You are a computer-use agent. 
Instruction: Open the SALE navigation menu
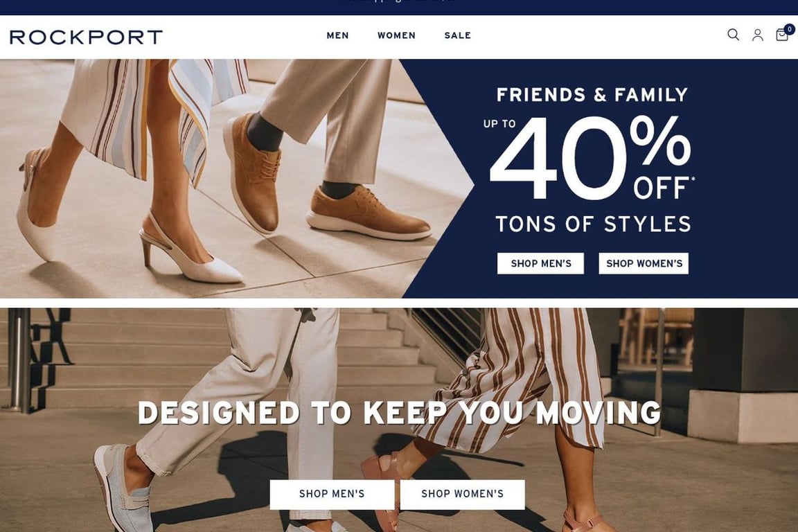457,35
